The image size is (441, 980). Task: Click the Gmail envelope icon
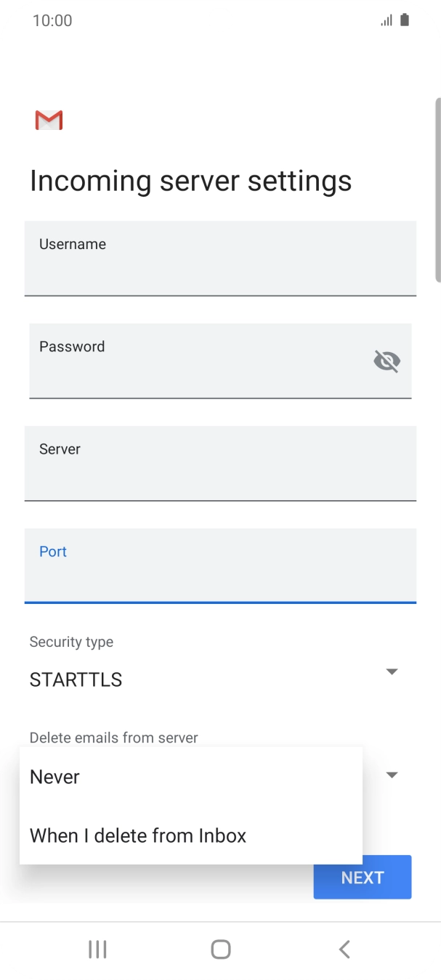point(48,119)
